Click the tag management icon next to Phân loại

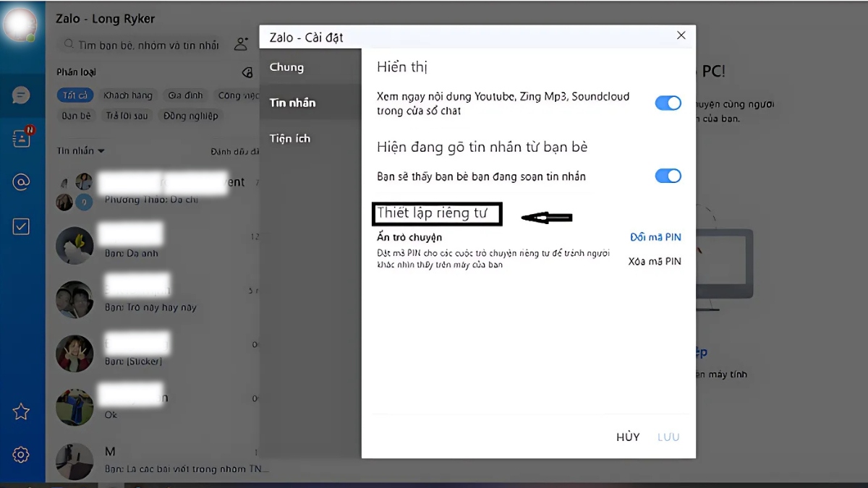[x=247, y=72]
